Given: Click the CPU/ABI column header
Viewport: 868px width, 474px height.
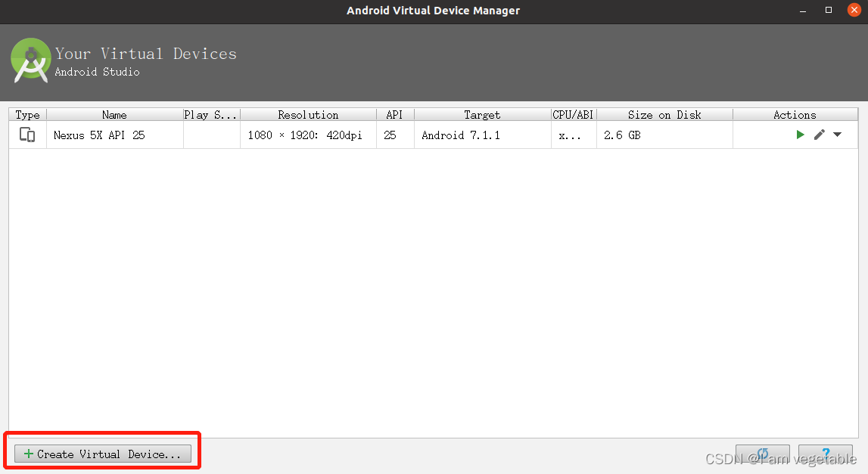Looking at the screenshot, I should (x=574, y=114).
